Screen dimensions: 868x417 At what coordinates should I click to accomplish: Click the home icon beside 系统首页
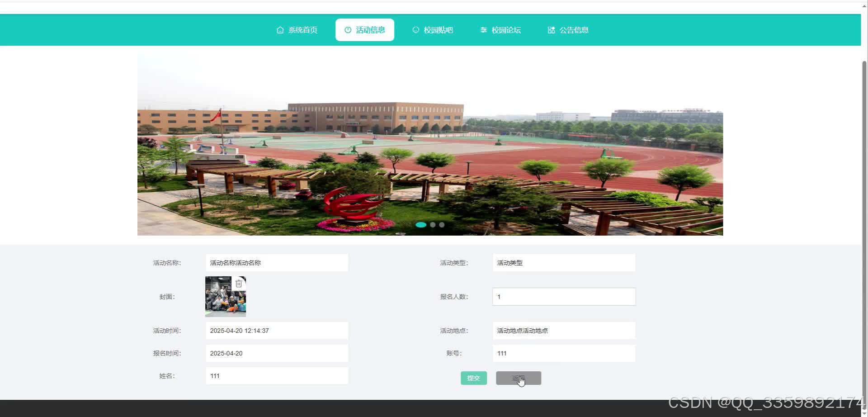coord(280,30)
